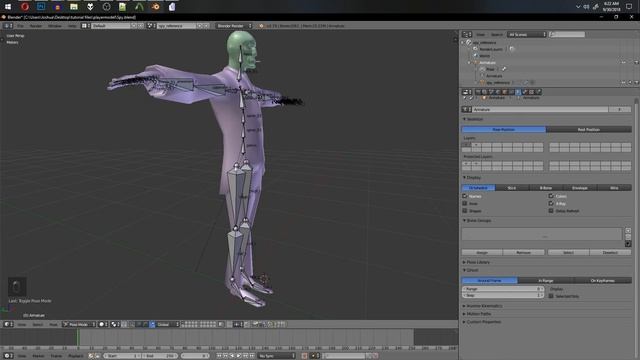Open the Window menu in top header
The image size is (640, 360).
(55, 26)
